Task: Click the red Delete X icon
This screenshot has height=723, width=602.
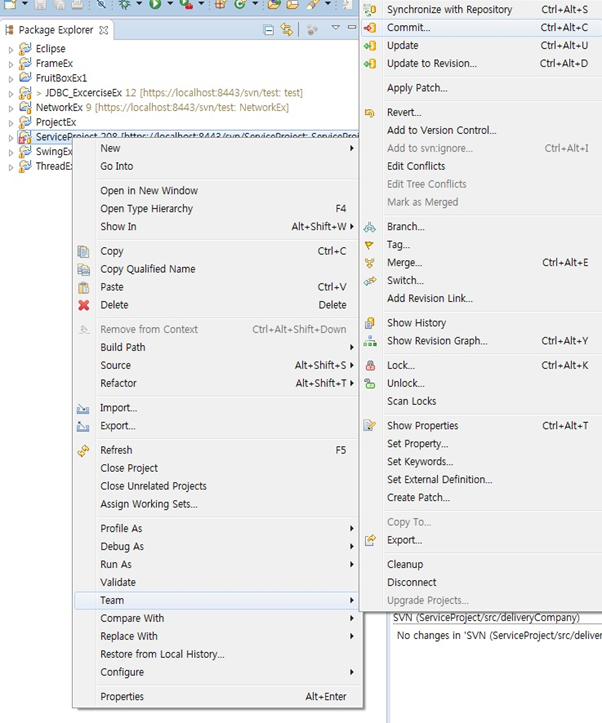Action: coord(83,305)
